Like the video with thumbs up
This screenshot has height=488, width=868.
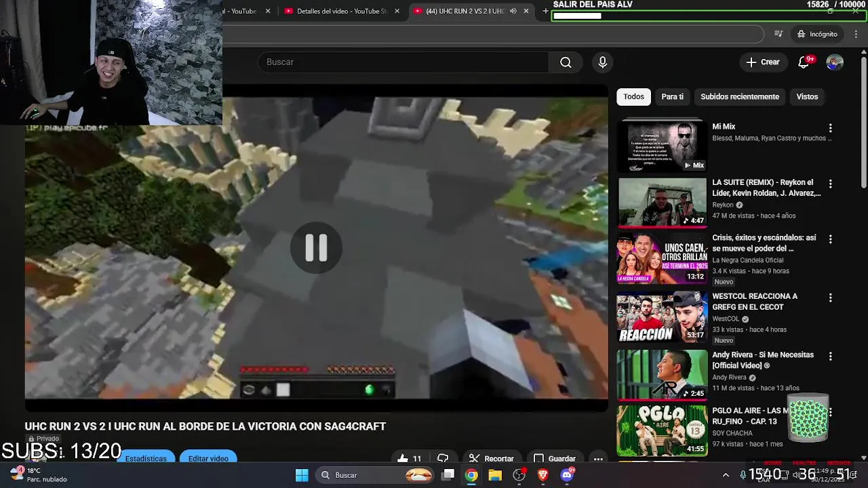409,459
